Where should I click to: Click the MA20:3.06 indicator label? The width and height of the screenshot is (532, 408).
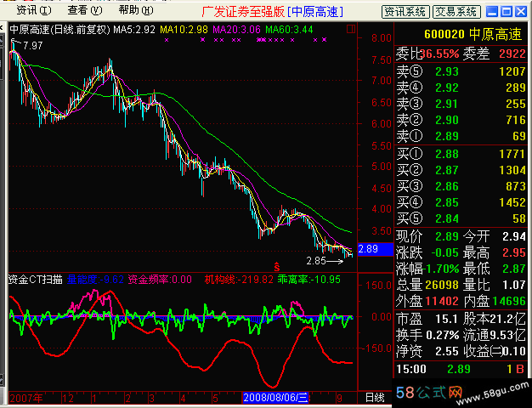click(236, 30)
